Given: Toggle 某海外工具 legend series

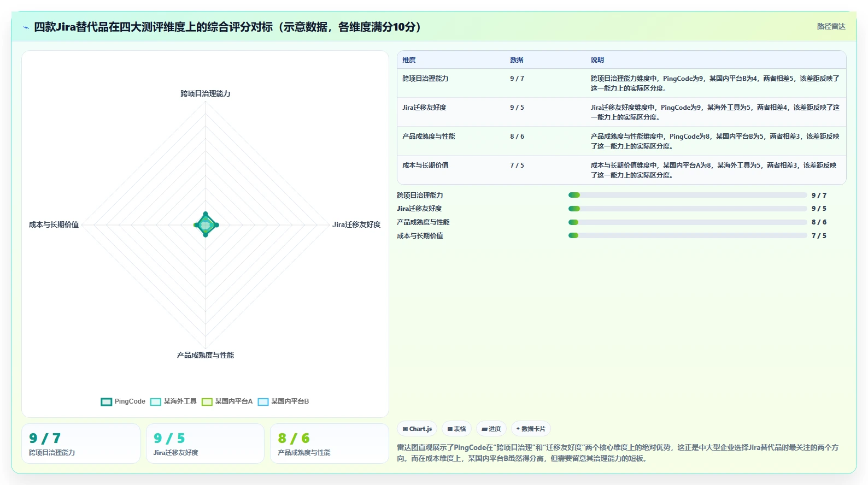Looking at the screenshot, I should [173, 401].
